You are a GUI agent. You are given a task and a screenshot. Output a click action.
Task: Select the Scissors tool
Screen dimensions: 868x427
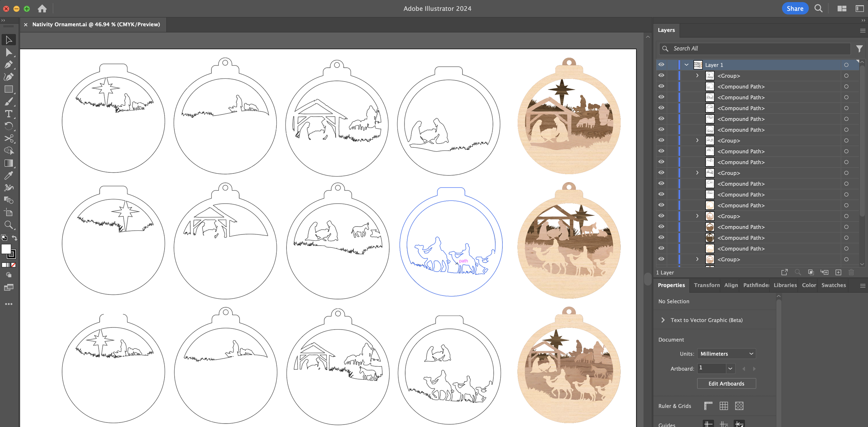(x=9, y=138)
